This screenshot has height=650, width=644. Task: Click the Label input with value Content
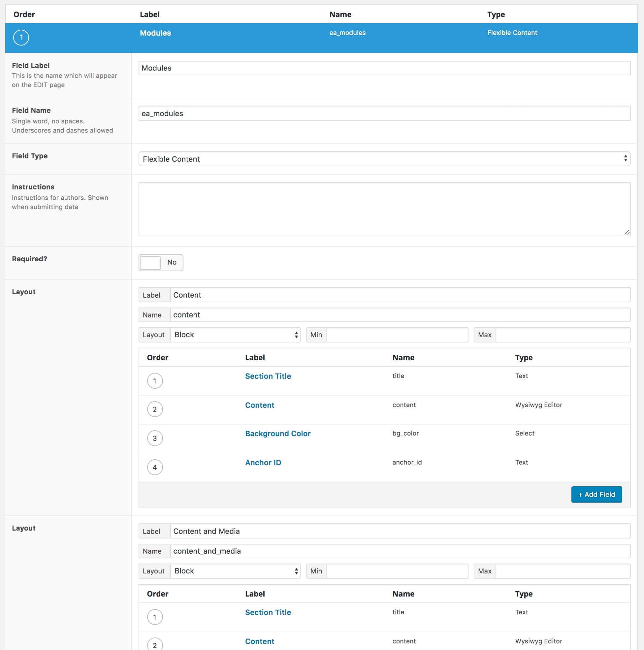click(x=400, y=295)
